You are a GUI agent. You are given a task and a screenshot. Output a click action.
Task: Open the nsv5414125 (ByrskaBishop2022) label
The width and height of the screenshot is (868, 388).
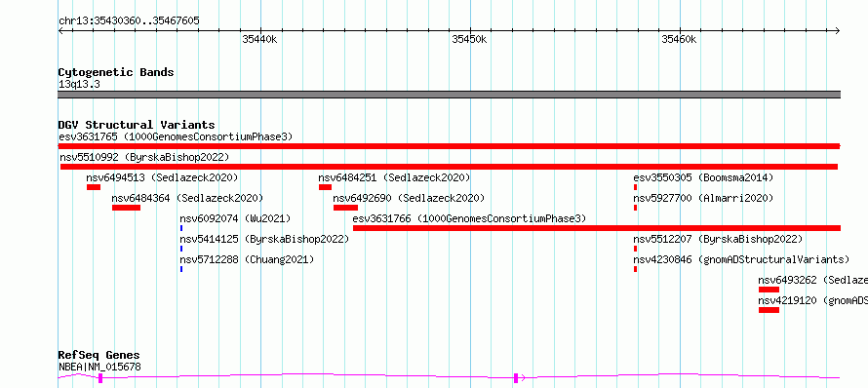tap(264, 239)
